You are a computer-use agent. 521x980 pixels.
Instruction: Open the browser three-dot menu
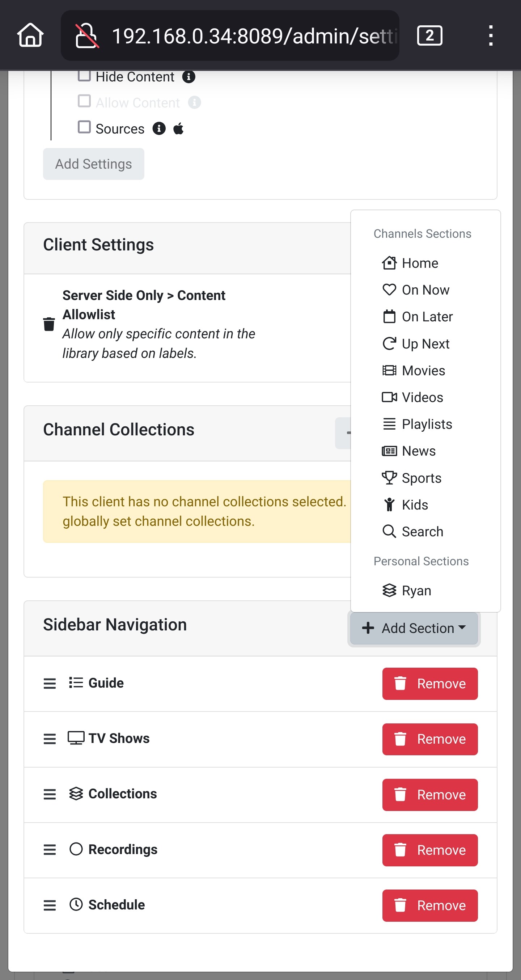[x=491, y=36]
